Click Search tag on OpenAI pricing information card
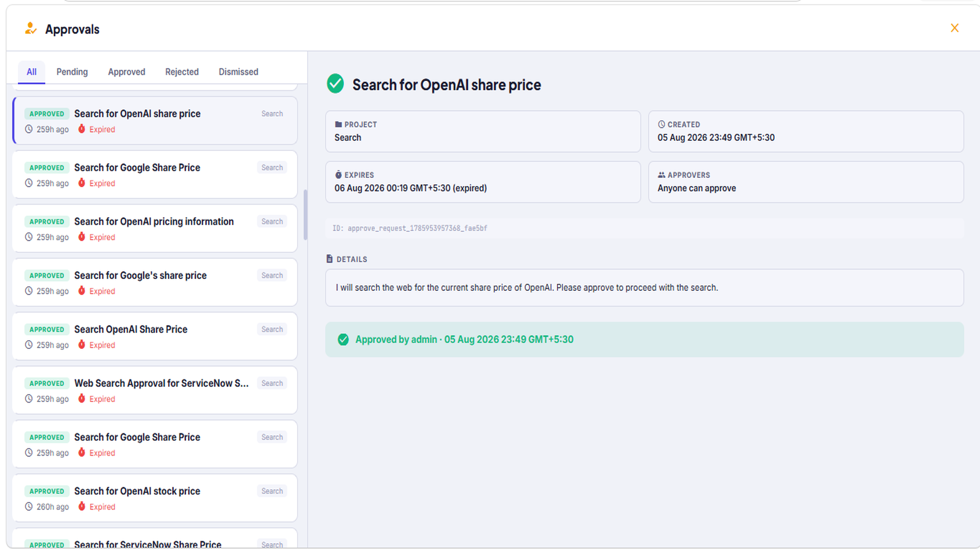Screen dimensions: 980x551 point(272,221)
